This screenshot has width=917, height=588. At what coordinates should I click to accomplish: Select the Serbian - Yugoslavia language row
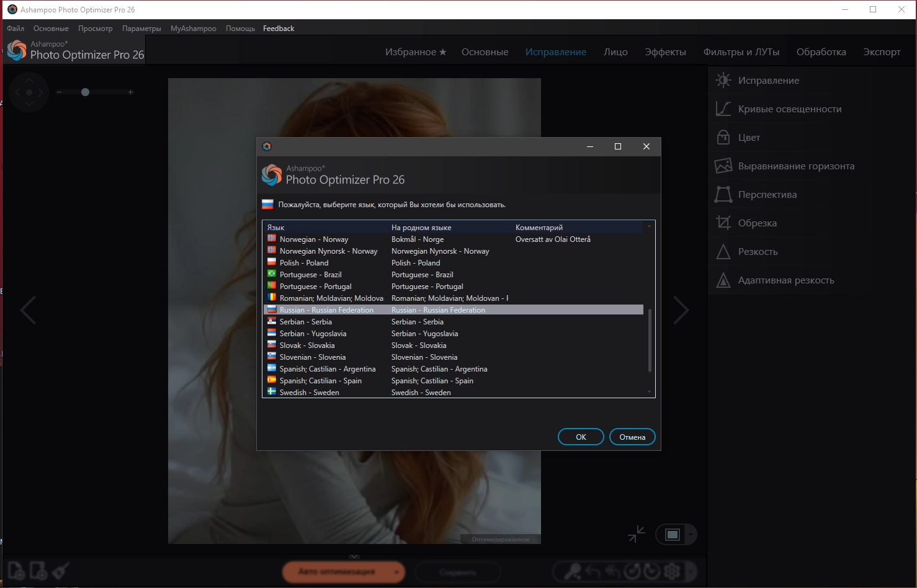454,334
